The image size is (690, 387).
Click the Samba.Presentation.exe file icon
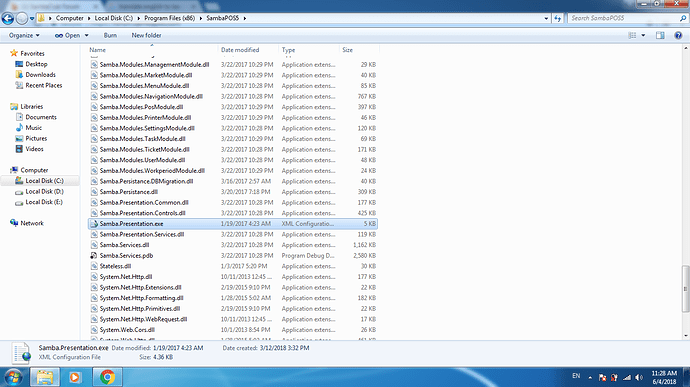[x=94, y=224]
